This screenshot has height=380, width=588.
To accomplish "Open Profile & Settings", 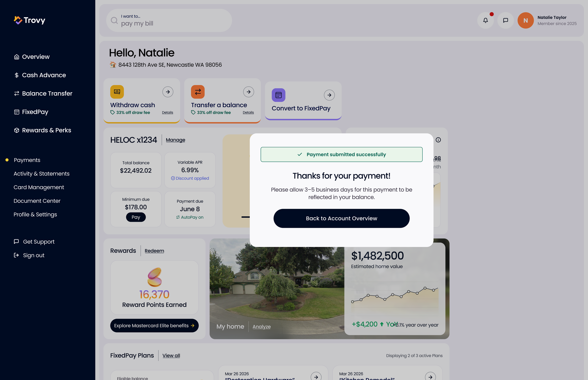I will pos(35,214).
